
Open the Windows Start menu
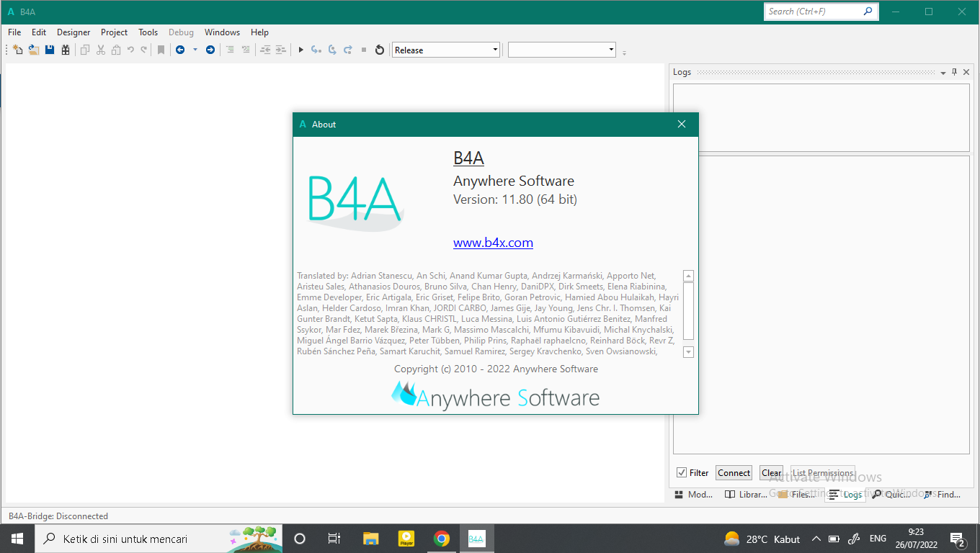point(17,539)
